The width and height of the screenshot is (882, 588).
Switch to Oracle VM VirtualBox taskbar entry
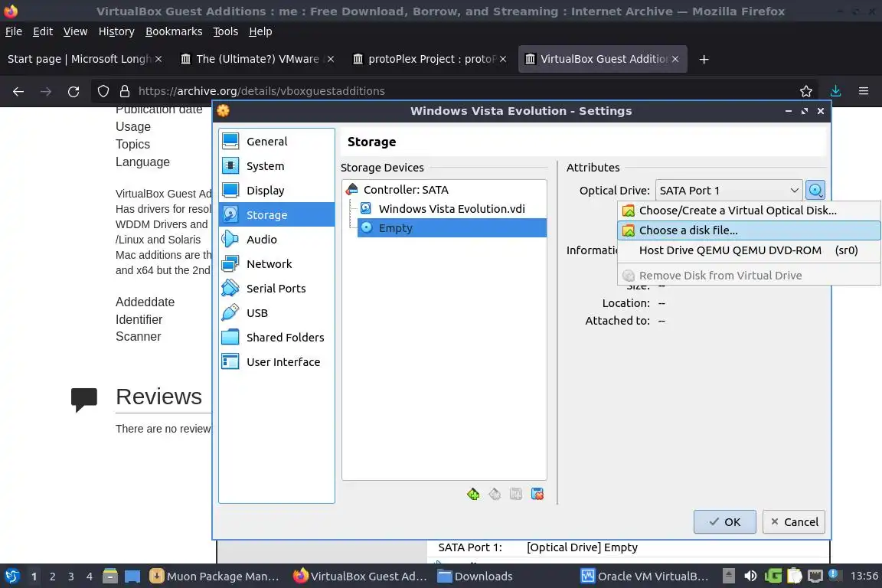[645, 577]
